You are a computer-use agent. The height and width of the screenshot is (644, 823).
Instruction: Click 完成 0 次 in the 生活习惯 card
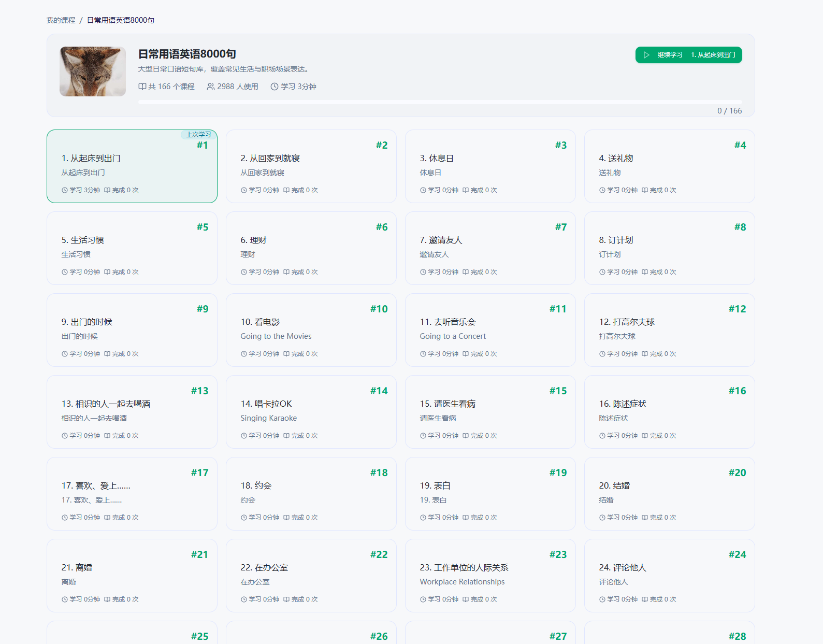[x=125, y=272]
